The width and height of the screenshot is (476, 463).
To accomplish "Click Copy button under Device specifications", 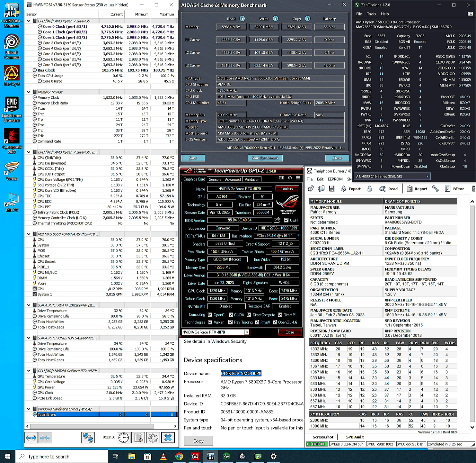I will [198, 441].
